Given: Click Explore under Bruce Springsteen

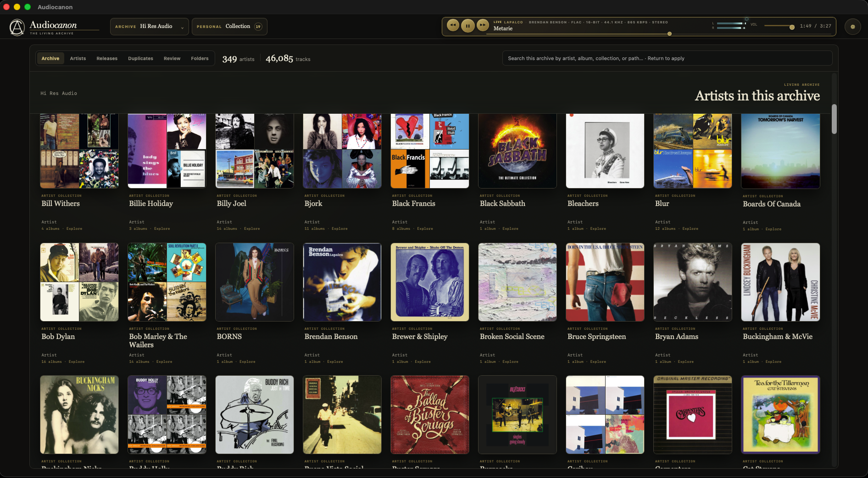Looking at the screenshot, I should pyautogui.click(x=598, y=361).
